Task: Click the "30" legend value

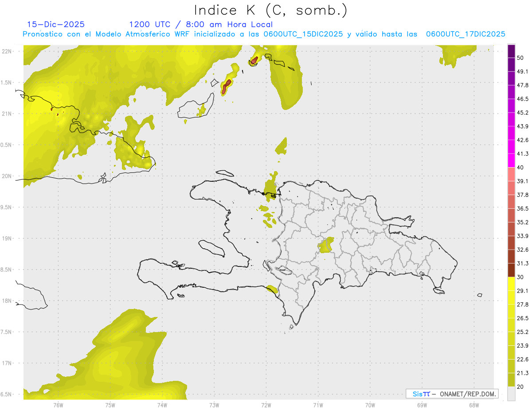Action: click(520, 277)
